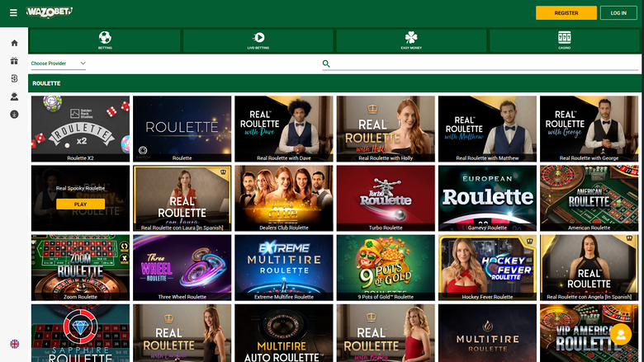Open the Easy Money tab
The width and height of the screenshot is (644, 362).
coord(411,40)
